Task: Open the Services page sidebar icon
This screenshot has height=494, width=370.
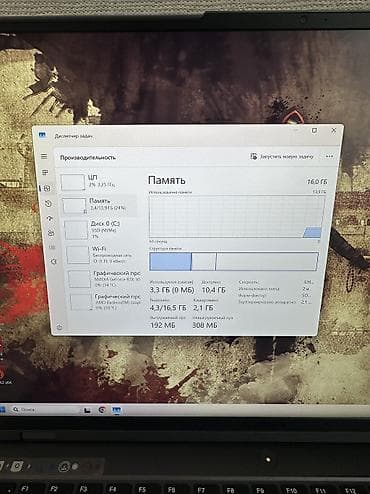Action: click(x=53, y=262)
